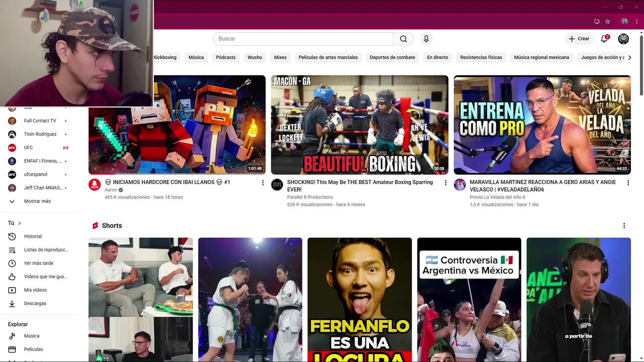Open the ufcespanol subscription
The image size is (644, 362).
[x=38, y=174]
